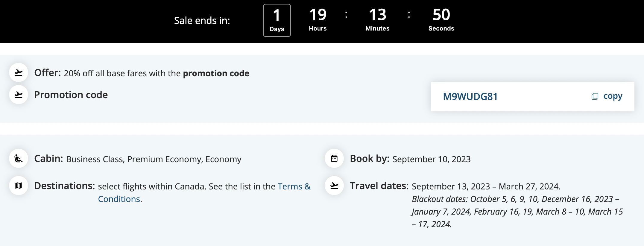Click the Hours value in countdown timer

(318, 14)
